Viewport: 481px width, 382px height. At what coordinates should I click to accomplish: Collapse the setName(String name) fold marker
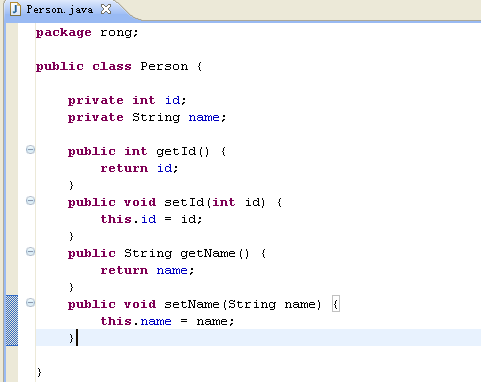coord(30,303)
